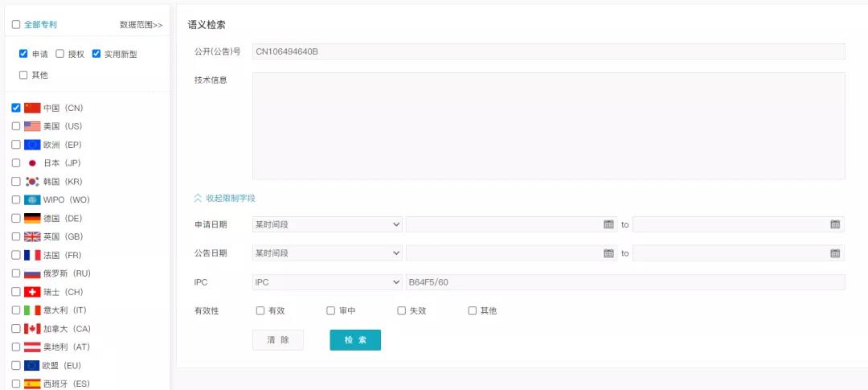This screenshot has width=868, height=390.
Task: Check the 意大利 (IT) country checkbox
Action: tap(16, 310)
